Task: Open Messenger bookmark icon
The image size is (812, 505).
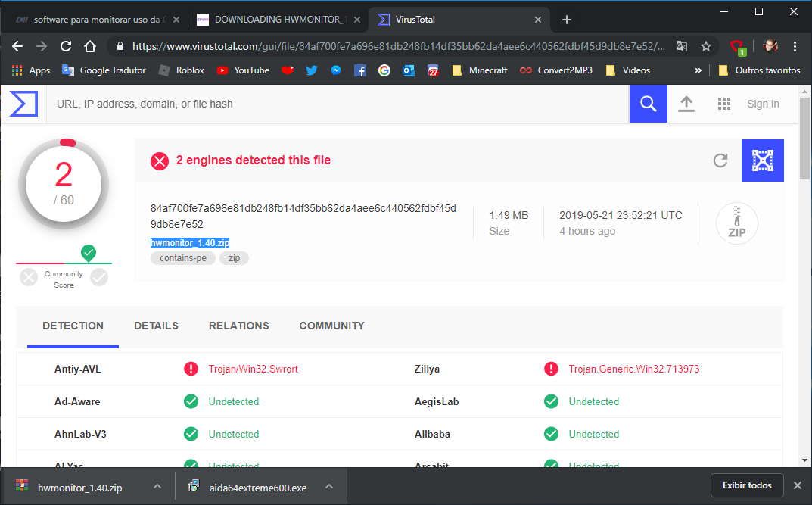Action: (335, 70)
